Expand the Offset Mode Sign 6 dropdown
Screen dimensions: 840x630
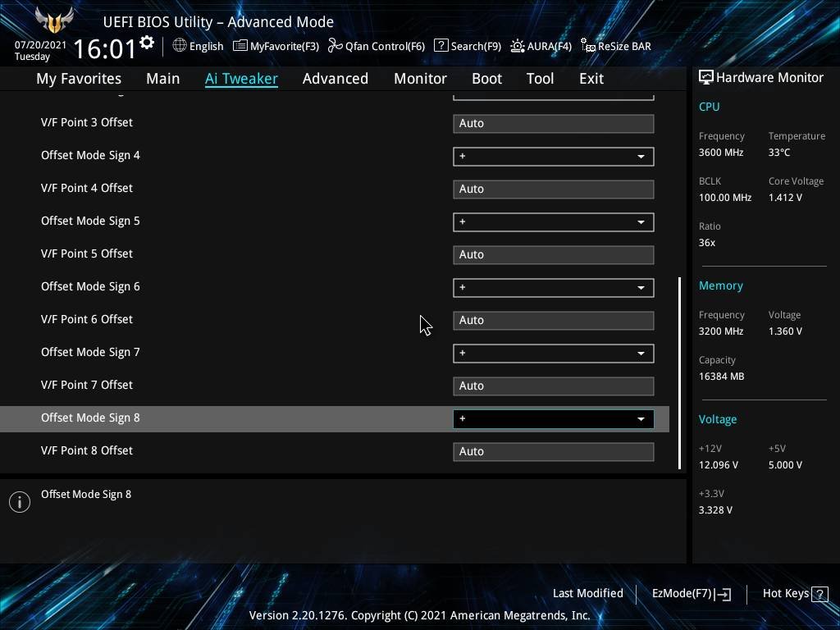[x=553, y=287]
